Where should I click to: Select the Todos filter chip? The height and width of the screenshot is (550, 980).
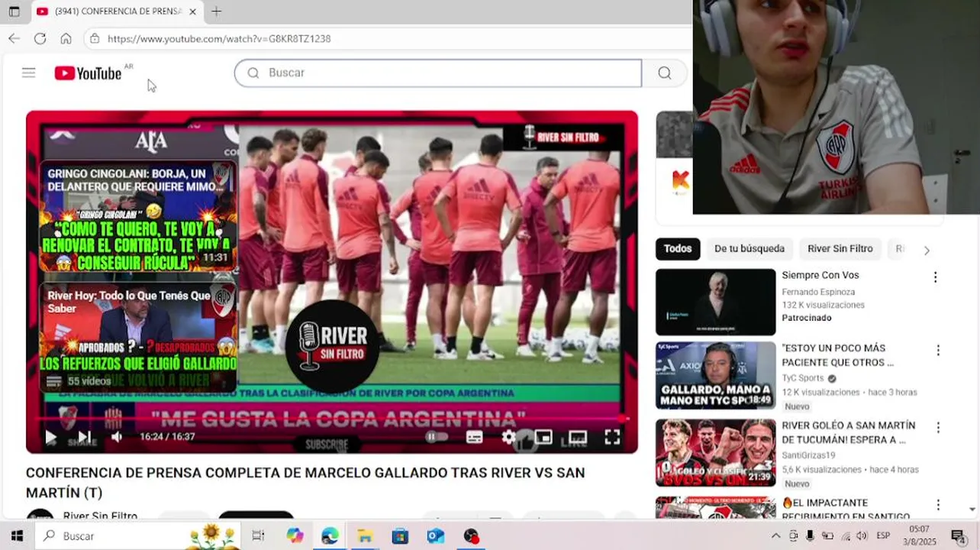tap(678, 248)
